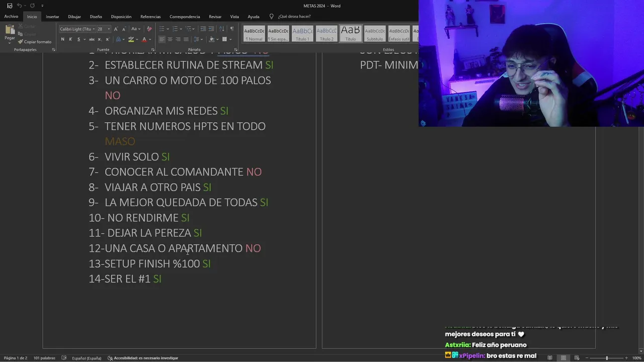The image size is (644, 362).
Task: Apply the Sin espaciado style
Action: click(x=278, y=34)
